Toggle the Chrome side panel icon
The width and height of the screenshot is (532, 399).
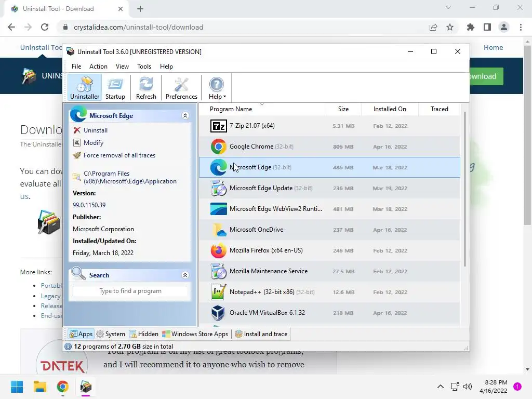click(487, 27)
